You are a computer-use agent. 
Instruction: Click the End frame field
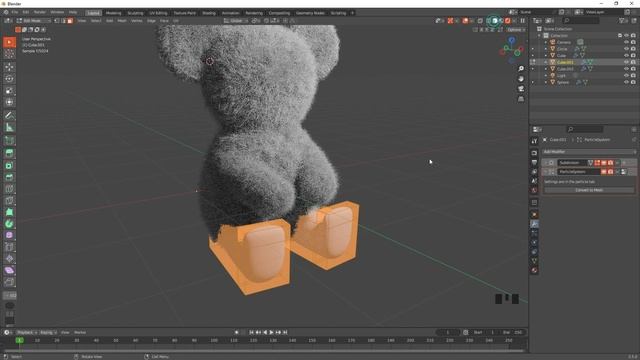(513, 332)
